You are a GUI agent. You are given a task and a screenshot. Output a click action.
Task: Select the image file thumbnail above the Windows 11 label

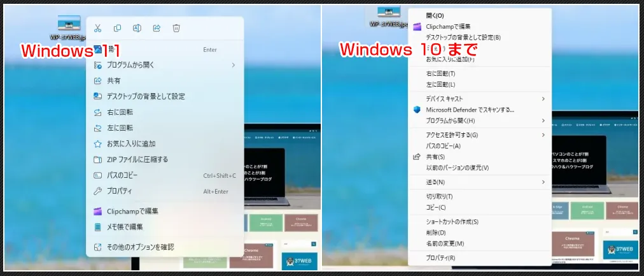click(x=69, y=23)
